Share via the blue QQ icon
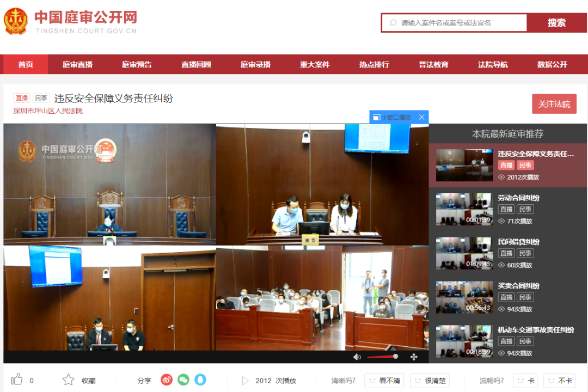 point(200,380)
